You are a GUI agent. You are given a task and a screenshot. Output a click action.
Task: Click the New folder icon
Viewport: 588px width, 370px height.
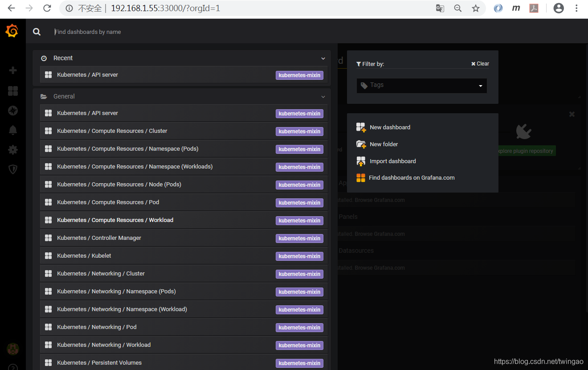(361, 144)
